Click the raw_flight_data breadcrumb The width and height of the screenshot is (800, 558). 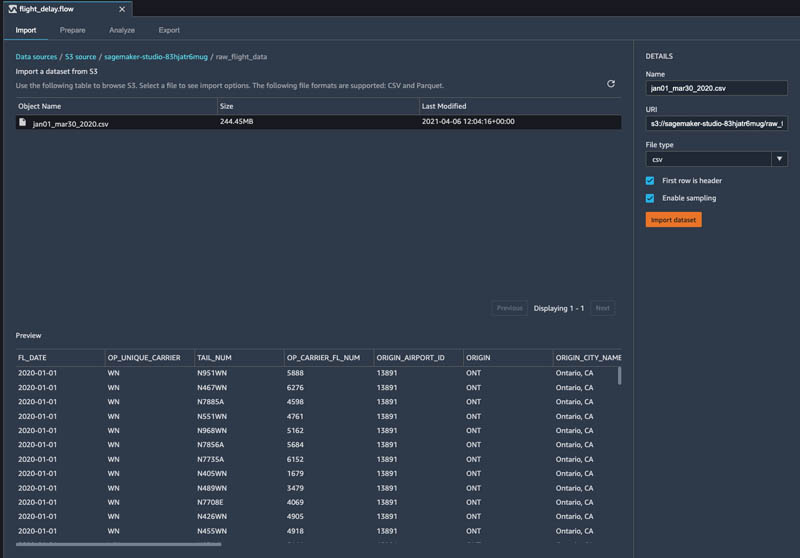pyautogui.click(x=241, y=57)
